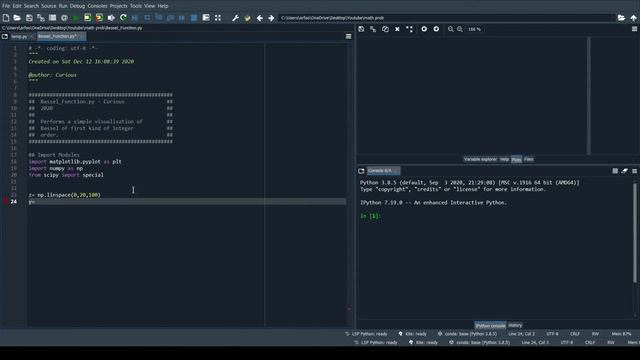
Task: Open the View menu
Action: (150, 6)
